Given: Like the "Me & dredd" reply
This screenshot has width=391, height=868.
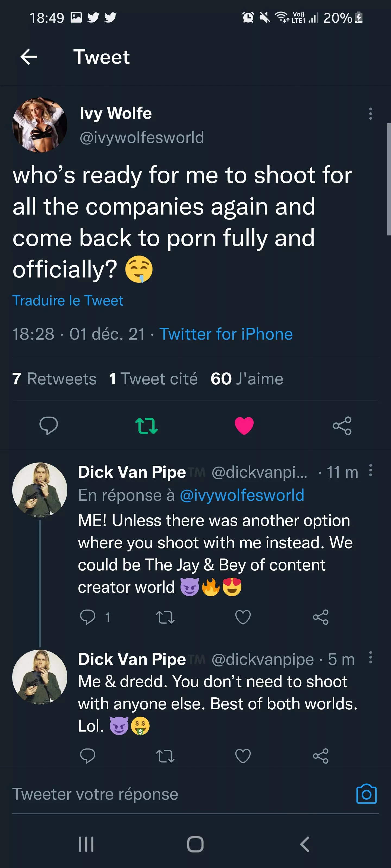Looking at the screenshot, I should click(243, 756).
